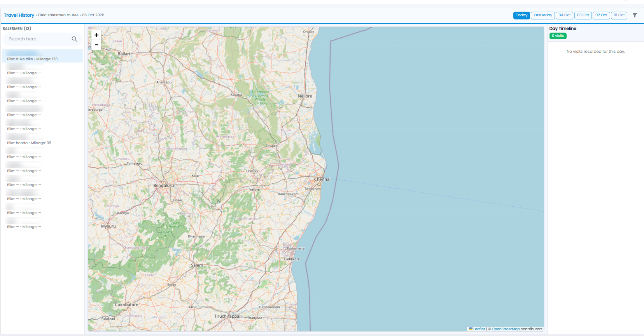644x336 pixels.
Task: Select salesman with honda bike, Mileage 35
Action: (42, 140)
